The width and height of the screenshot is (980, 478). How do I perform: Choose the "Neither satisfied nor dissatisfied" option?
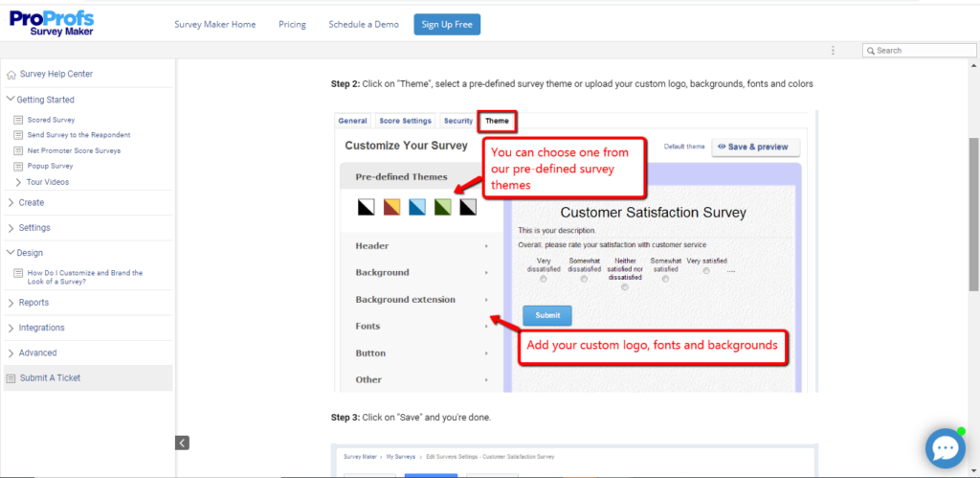pos(624,286)
